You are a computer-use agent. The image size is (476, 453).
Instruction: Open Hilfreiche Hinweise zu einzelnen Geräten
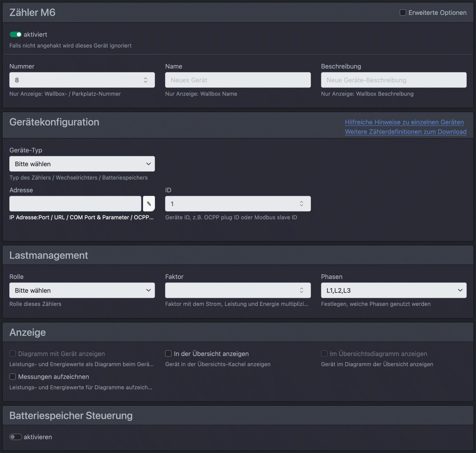click(x=404, y=122)
